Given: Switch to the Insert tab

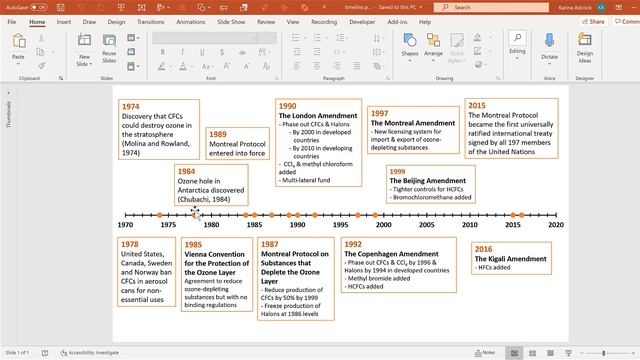Looking at the screenshot, I should pos(64,22).
